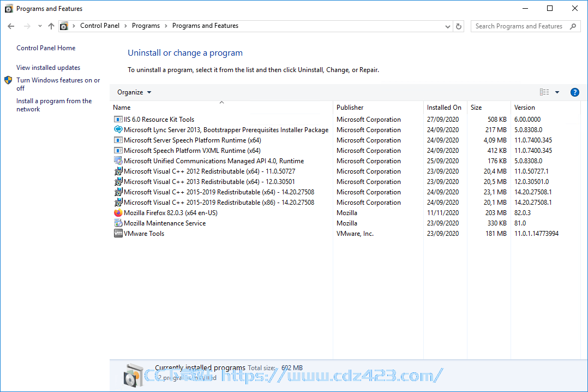Click the VMware, Inc. publisher cell
This screenshot has width=588, height=392.
pyautogui.click(x=355, y=234)
